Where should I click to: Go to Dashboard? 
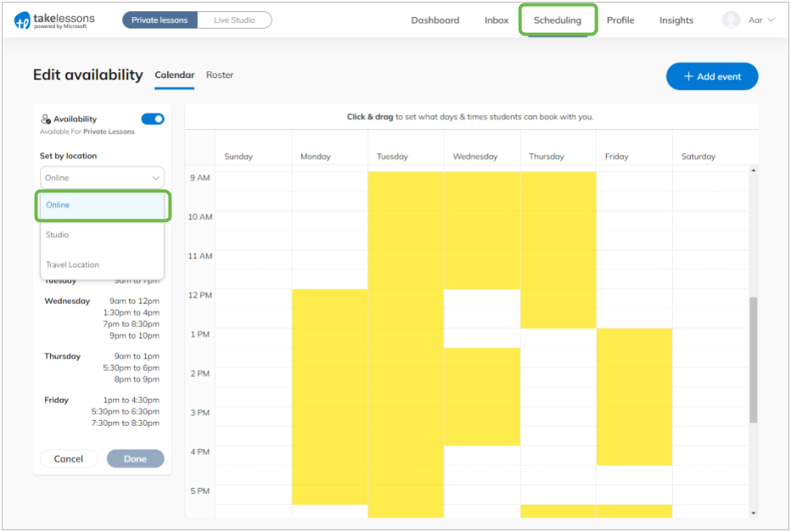click(x=435, y=20)
